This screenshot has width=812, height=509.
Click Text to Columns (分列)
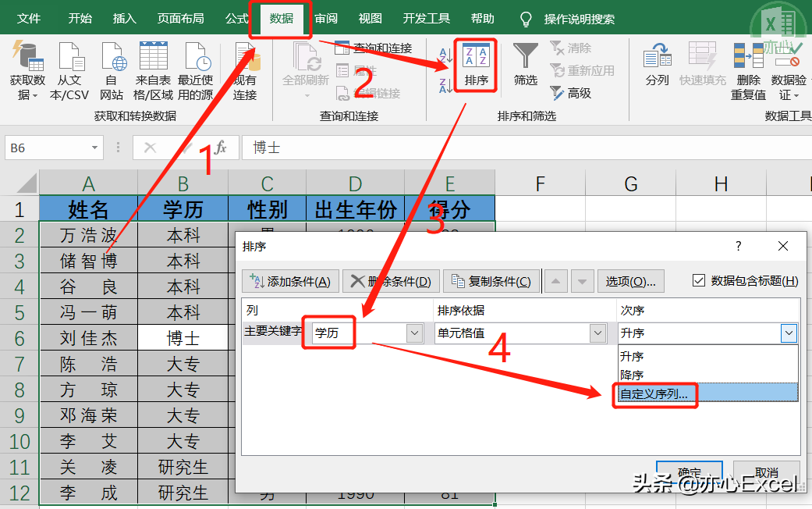(657, 64)
